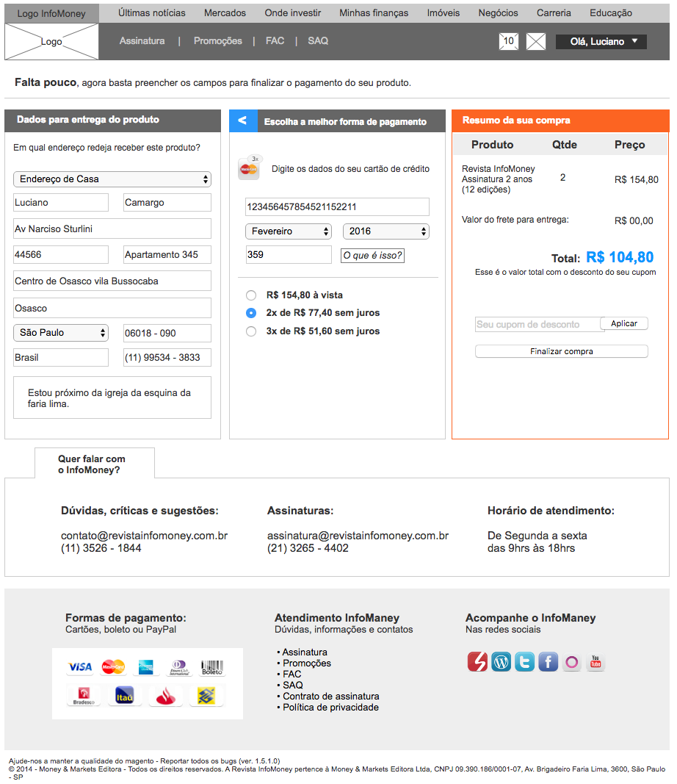Open the YouTube social icon

point(595,662)
